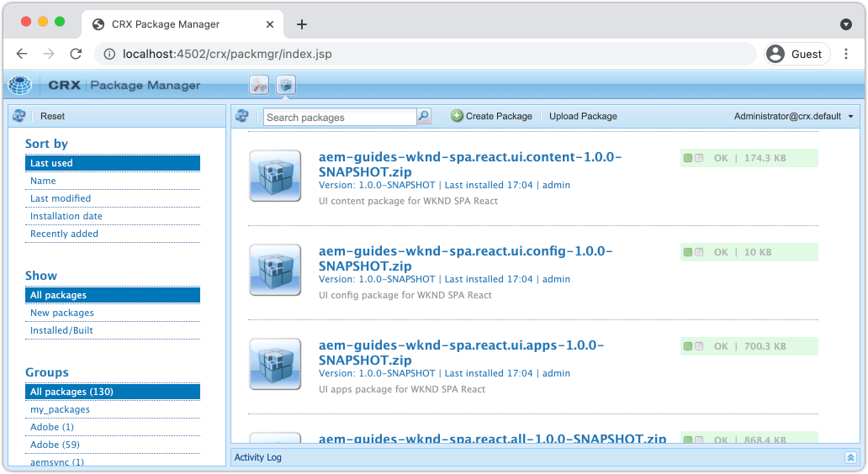Open aem-guides-wknd-spa.react.ui.config package link
Image resolution: width=868 pixels, height=474 pixels.
click(466, 258)
